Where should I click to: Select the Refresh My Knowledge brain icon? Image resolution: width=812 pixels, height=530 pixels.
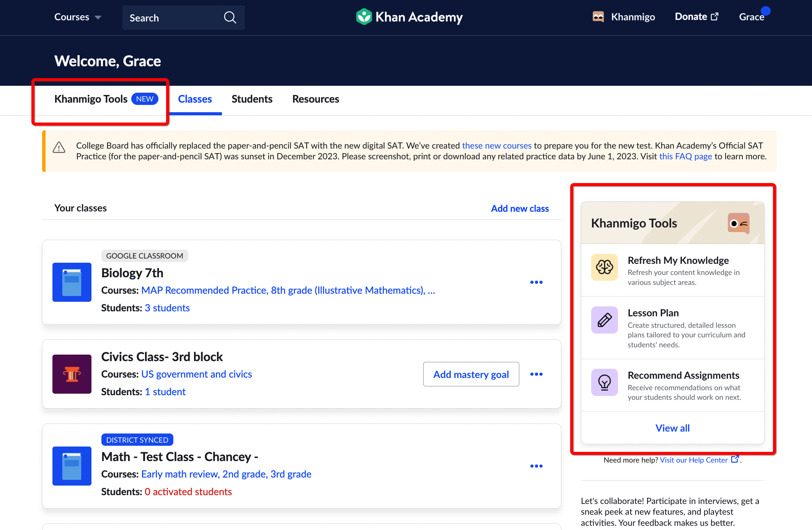[x=604, y=267]
